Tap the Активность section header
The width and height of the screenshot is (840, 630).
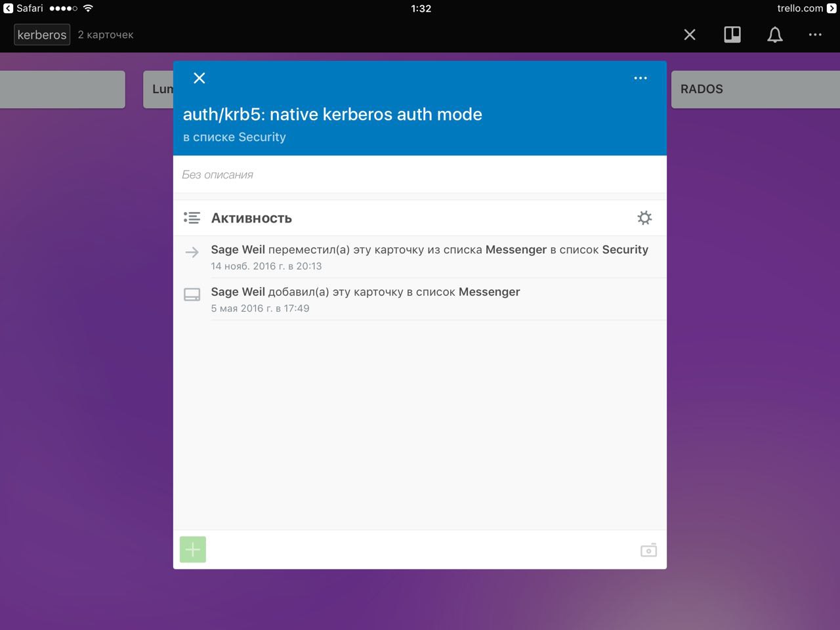[251, 218]
